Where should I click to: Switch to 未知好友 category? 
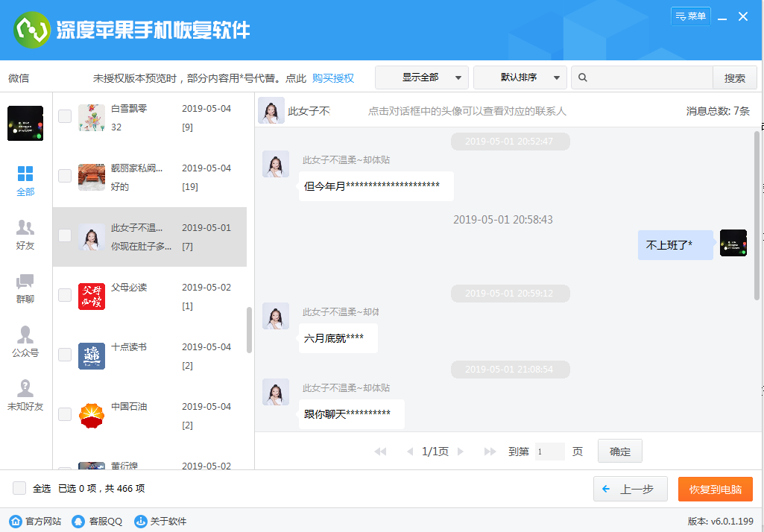pyautogui.click(x=25, y=396)
